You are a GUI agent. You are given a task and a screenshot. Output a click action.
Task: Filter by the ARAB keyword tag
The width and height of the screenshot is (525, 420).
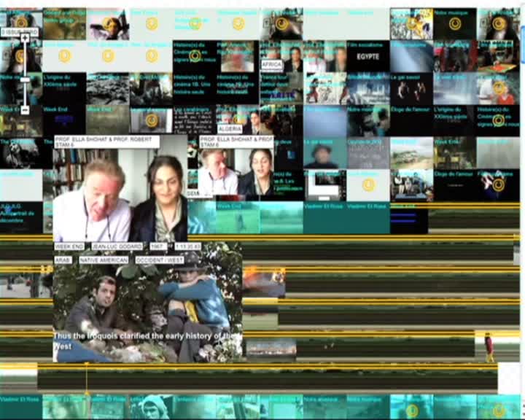[x=63, y=260]
